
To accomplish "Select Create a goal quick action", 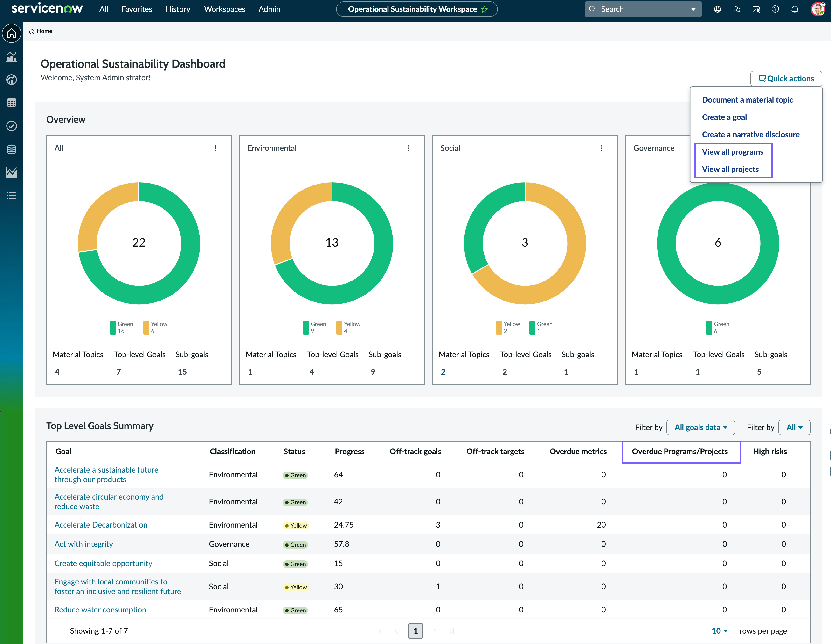I will 724,117.
